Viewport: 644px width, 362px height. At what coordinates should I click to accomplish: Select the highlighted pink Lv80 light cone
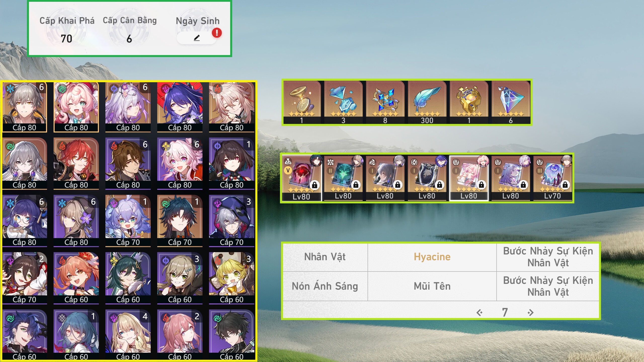coord(469,178)
